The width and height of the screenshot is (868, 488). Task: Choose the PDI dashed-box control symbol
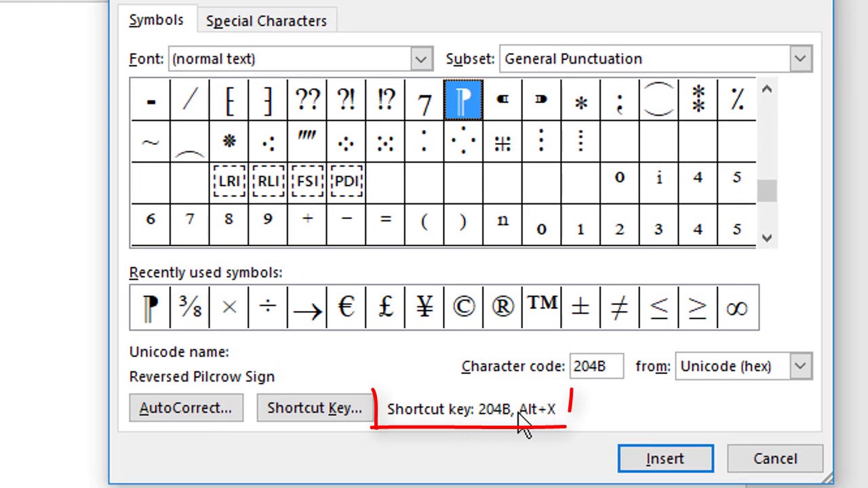click(346, 182)
